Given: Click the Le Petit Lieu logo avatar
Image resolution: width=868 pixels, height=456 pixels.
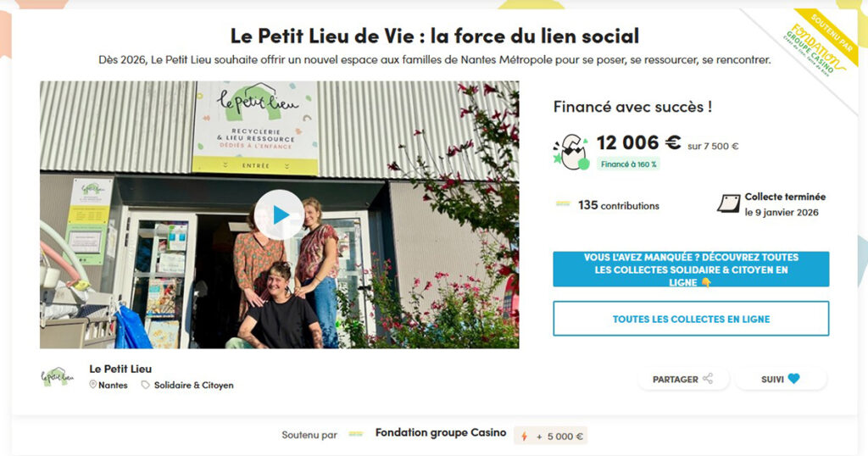Looking at the screenshot, I should 57,377.
